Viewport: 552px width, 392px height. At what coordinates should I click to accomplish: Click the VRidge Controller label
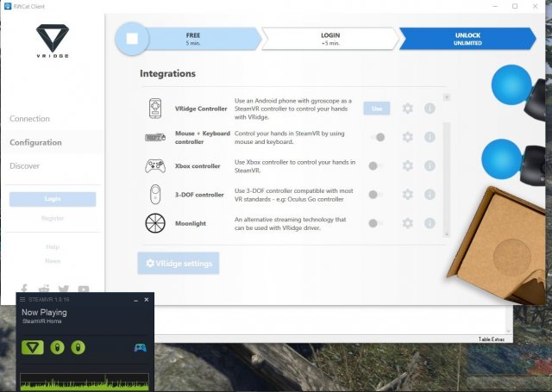201,109
